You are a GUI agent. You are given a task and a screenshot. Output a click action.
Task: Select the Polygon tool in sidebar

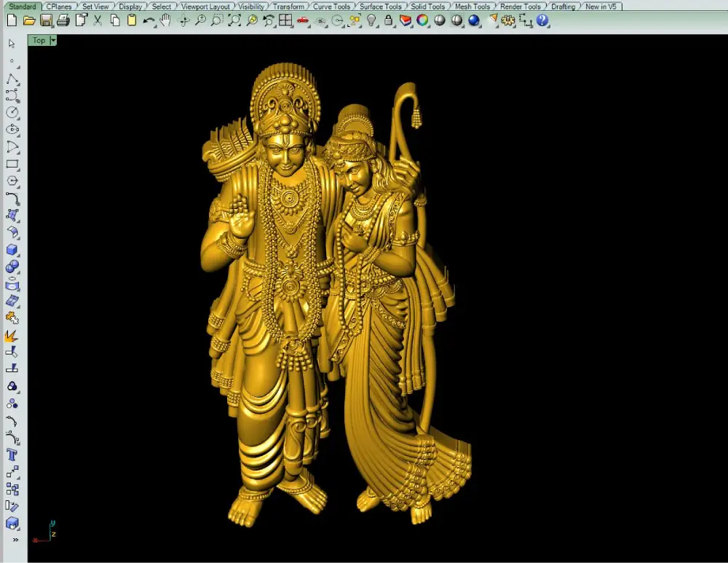pos(12,181)
